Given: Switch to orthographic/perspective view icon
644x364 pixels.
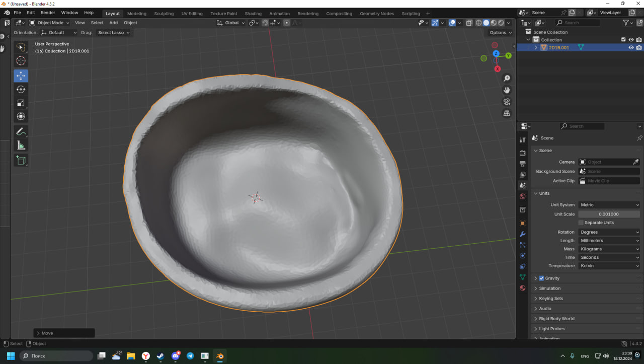Looking at the screenshot, I should pos(507,113).
